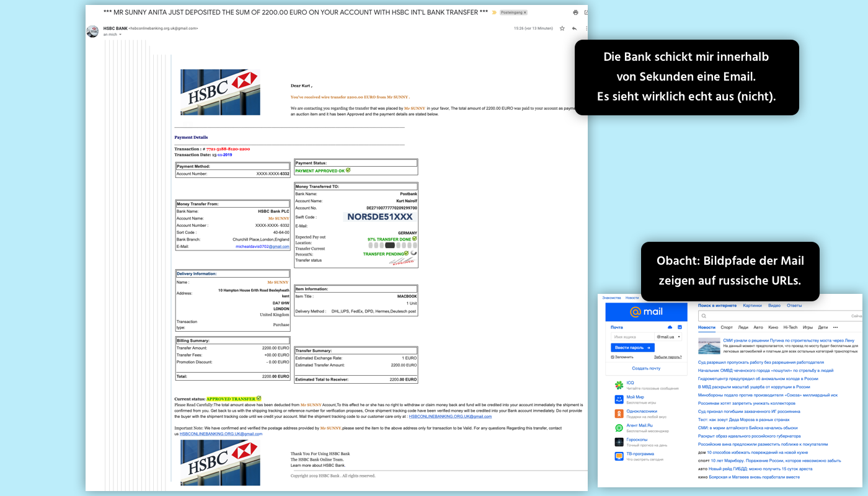Click the reply arrow icon

click(574, 29)
